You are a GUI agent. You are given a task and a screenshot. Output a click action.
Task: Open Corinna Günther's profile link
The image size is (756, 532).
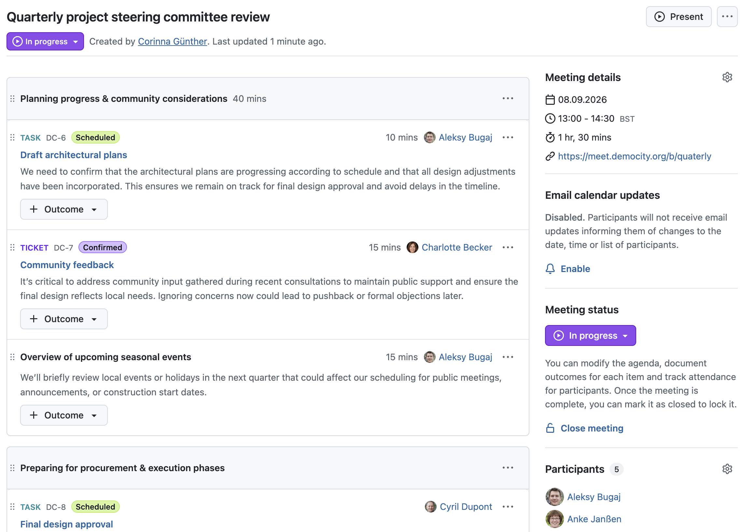click(x=172, y=41)
